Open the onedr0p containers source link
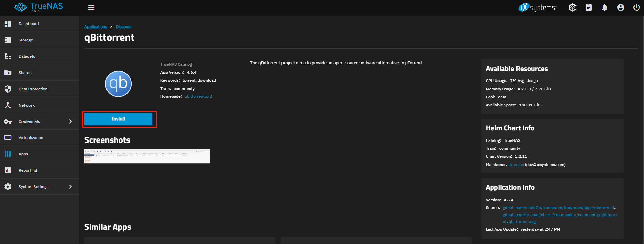 pyautogui.click(x=558, y=208)
